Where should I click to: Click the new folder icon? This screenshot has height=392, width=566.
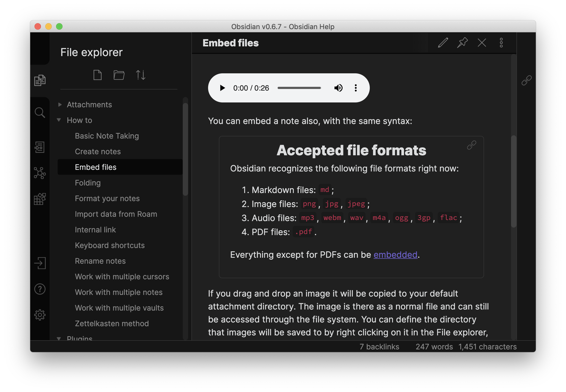[119, 75]
